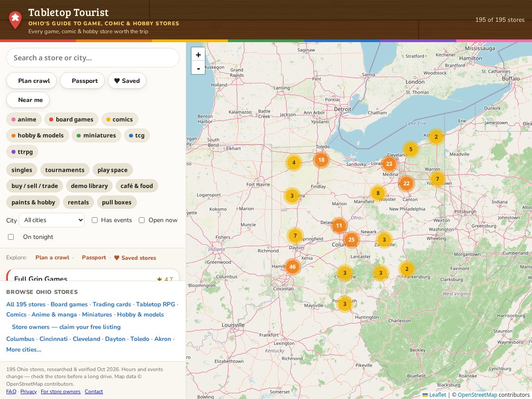
Task: Open the Passport button
Action: point(82,81)
